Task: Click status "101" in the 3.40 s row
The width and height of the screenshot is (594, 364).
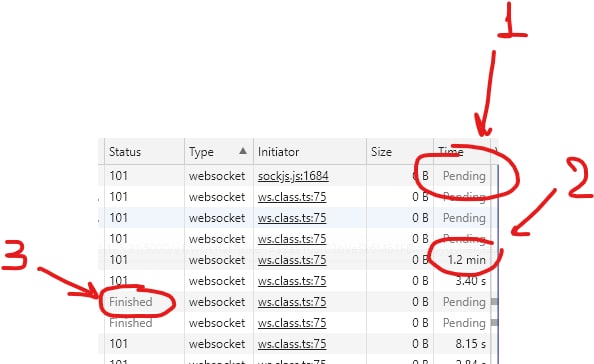Action: point(119,281)
